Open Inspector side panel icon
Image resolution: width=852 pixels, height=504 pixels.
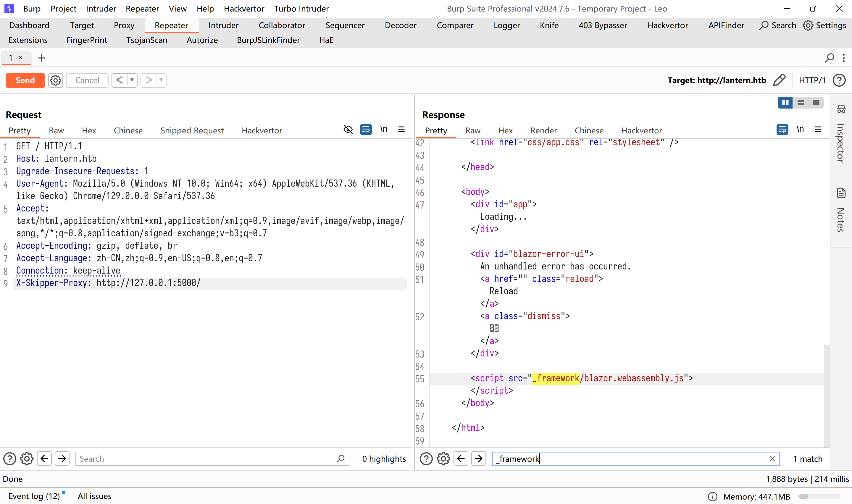(x=841, y=109)
